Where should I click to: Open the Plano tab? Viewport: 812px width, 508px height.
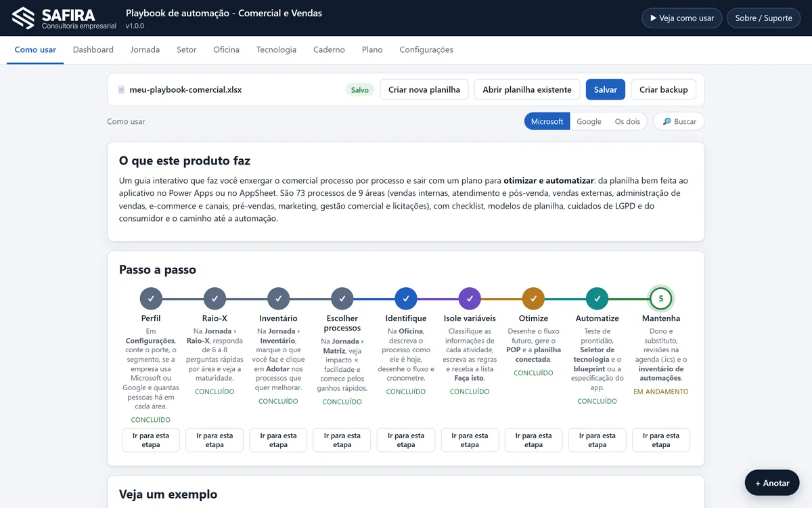[x=372, y=49]
